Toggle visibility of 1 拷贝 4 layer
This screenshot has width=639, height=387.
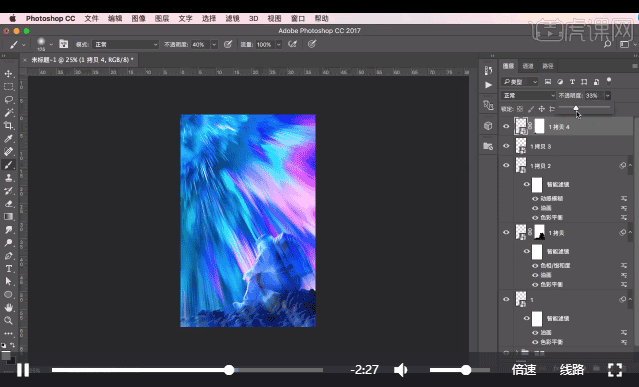506,126
